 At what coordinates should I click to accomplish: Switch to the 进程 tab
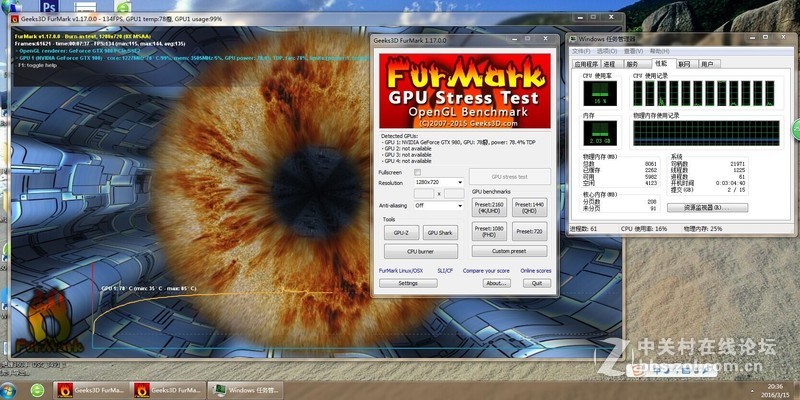pyautogui.click(x=609, y=64)
